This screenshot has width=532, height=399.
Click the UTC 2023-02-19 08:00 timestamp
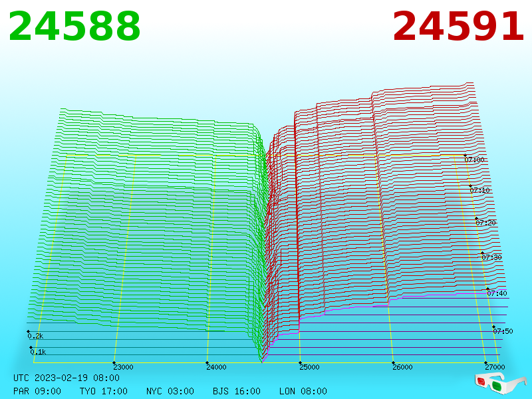coord(66,378)
